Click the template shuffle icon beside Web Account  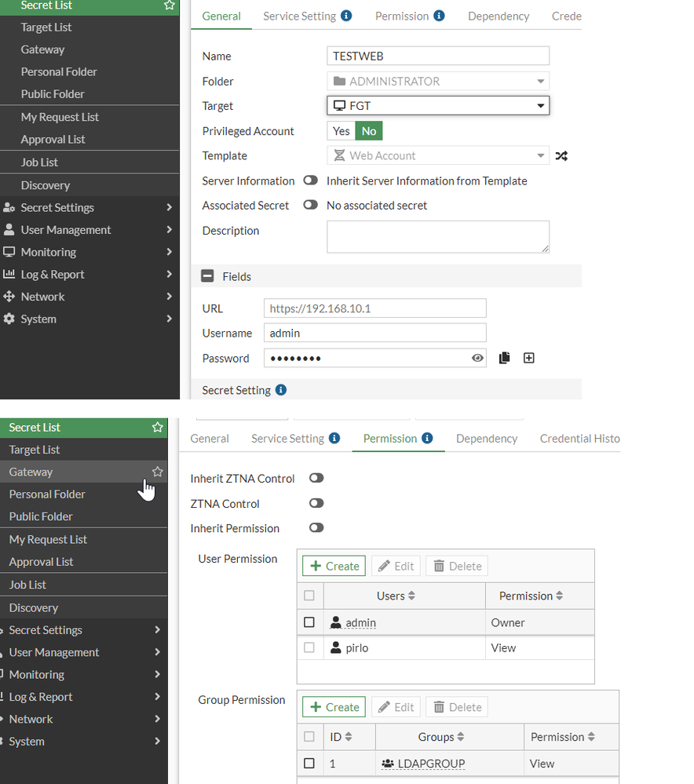coord(561,156)
